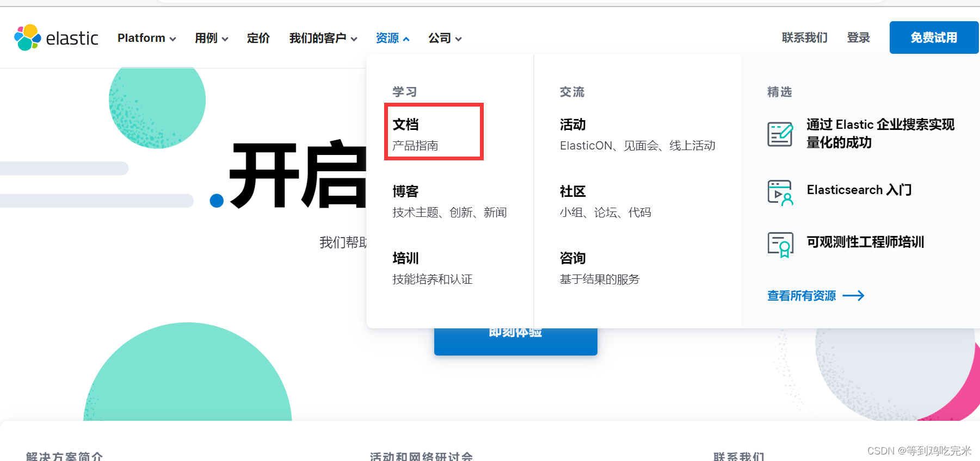Open the Elasticsearch 入门 featured link

[x=859, y=190]
